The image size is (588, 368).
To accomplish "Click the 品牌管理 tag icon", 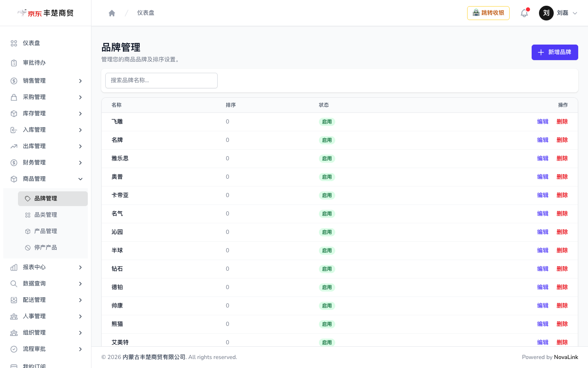I will (28, 199).
